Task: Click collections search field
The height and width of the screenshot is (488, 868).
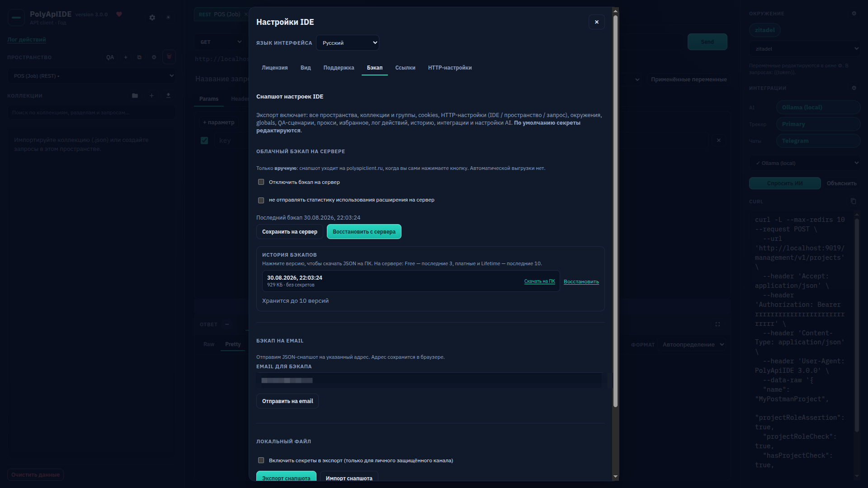Action: tap(92, 113)
